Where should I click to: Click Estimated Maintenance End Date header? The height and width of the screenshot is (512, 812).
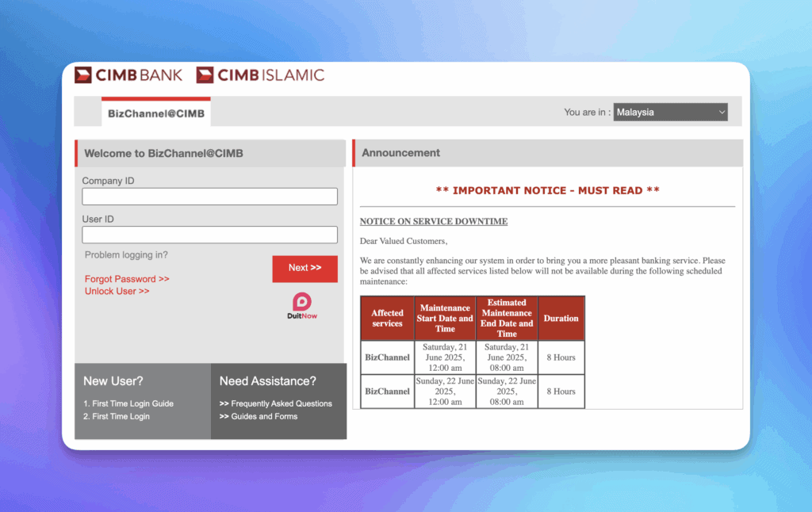(507, 318)
